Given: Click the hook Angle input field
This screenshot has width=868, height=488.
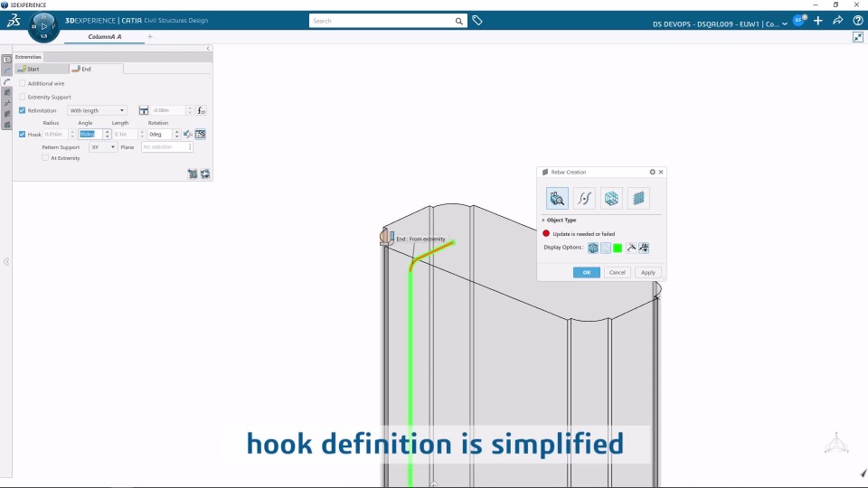Looking at the screenshot, I should (x=90, y=135).
